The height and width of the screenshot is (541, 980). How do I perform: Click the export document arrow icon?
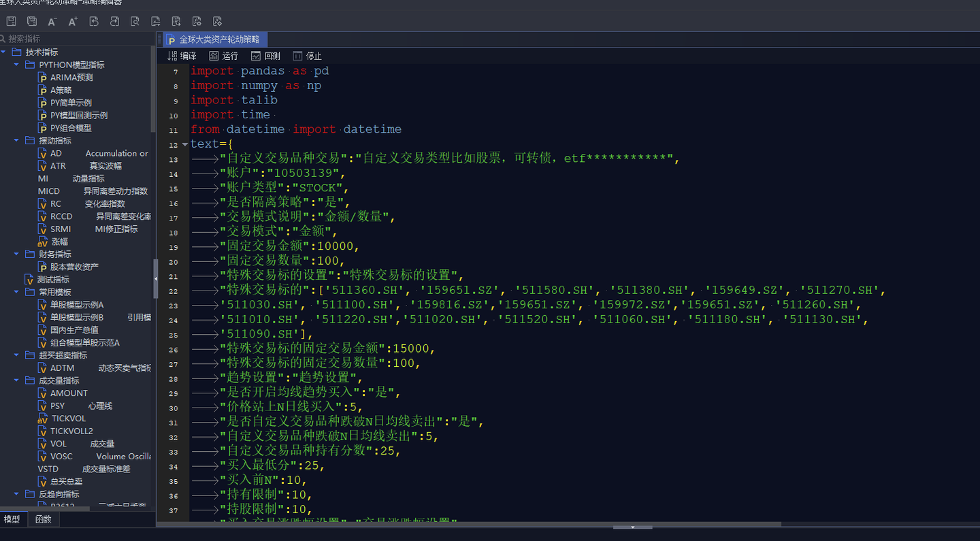click(176, 22)
